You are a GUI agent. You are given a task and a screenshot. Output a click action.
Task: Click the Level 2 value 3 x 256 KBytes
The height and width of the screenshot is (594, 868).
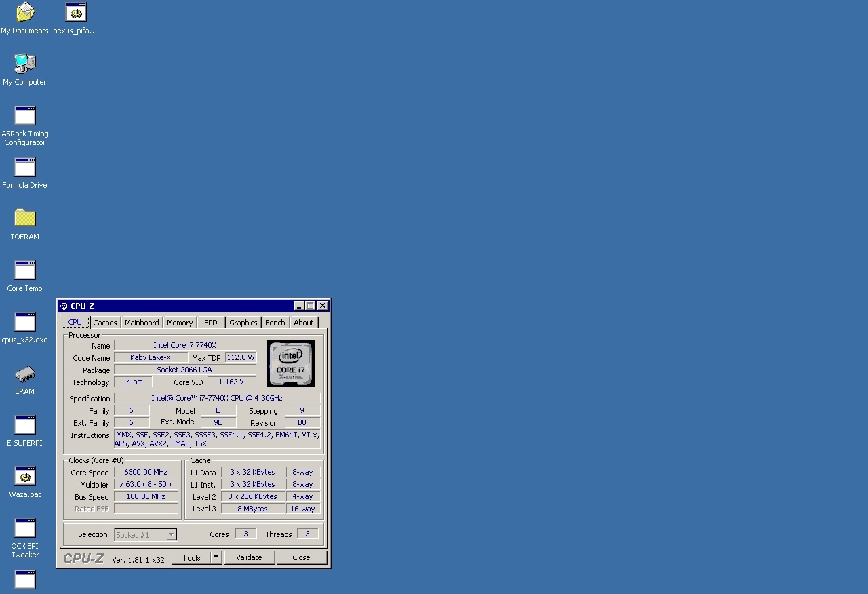coord(252,496)
